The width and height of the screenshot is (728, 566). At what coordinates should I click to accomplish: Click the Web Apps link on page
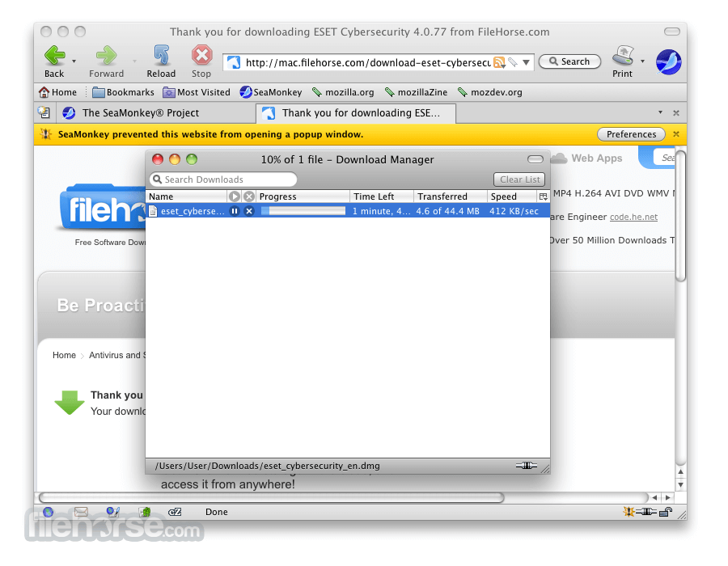click(597, 158)
